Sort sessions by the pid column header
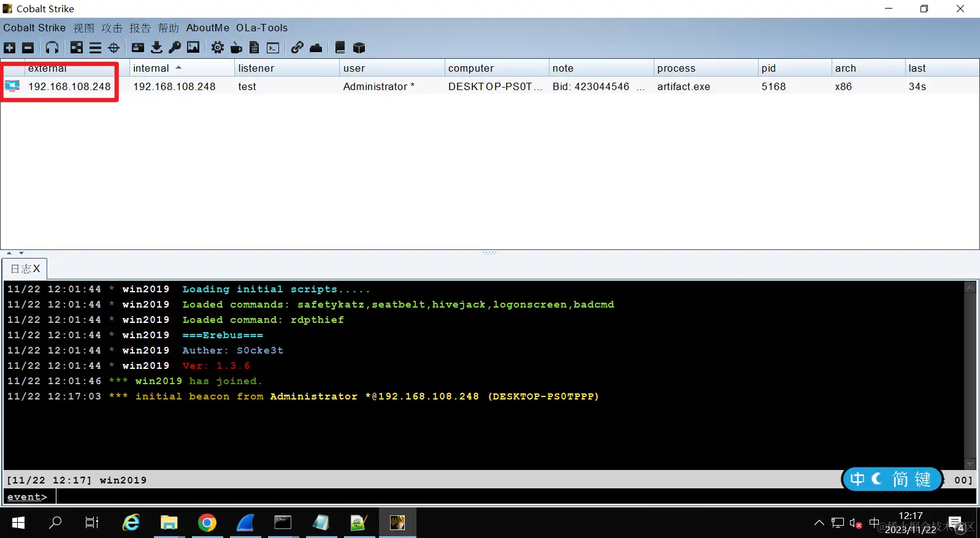Viewport: 980px width, 538px height. [795, 68]
